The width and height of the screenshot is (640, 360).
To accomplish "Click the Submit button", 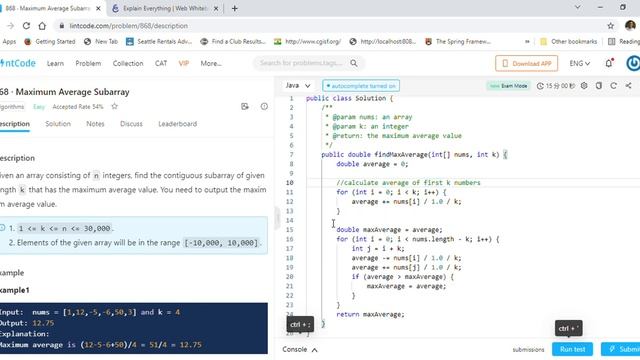I will [620, 349].
